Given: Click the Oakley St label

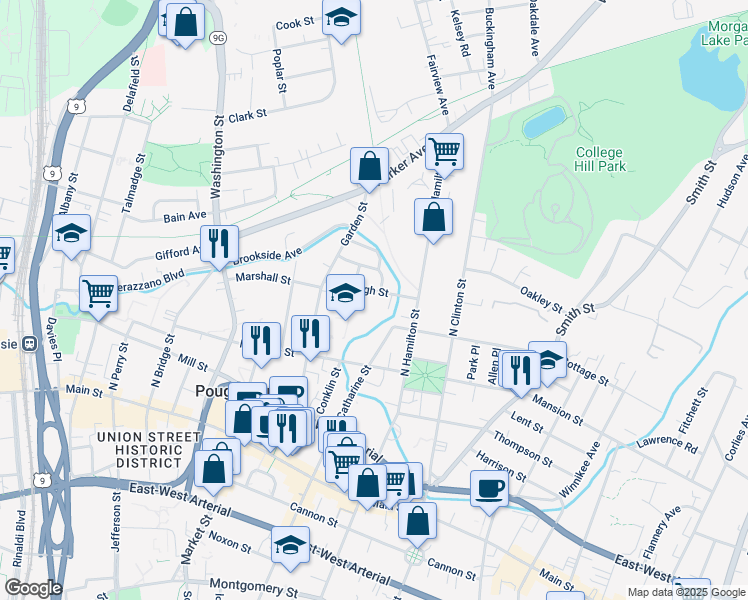Looking at the screenshot, I should tap(541, 300).
